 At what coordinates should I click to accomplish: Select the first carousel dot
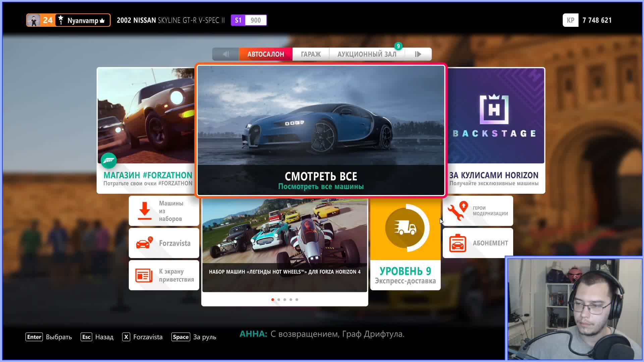coord(273,300)
